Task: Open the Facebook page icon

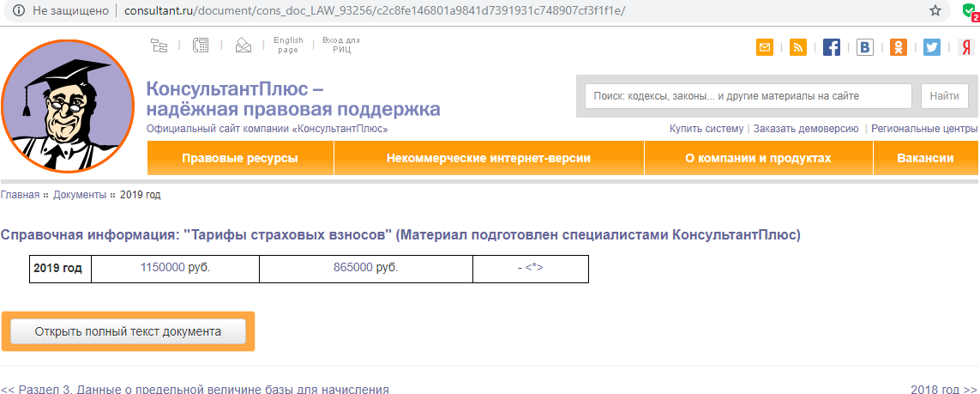Action: 832,47
